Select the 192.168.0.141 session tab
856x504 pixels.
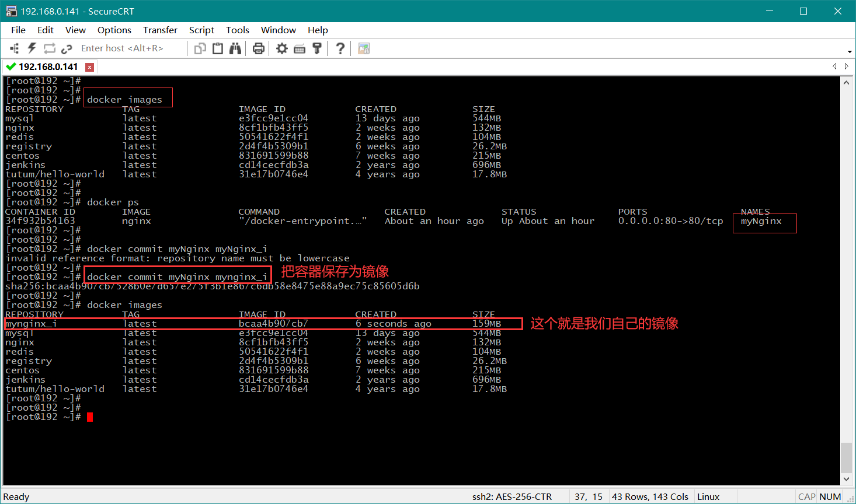click(x=48, y=66)
